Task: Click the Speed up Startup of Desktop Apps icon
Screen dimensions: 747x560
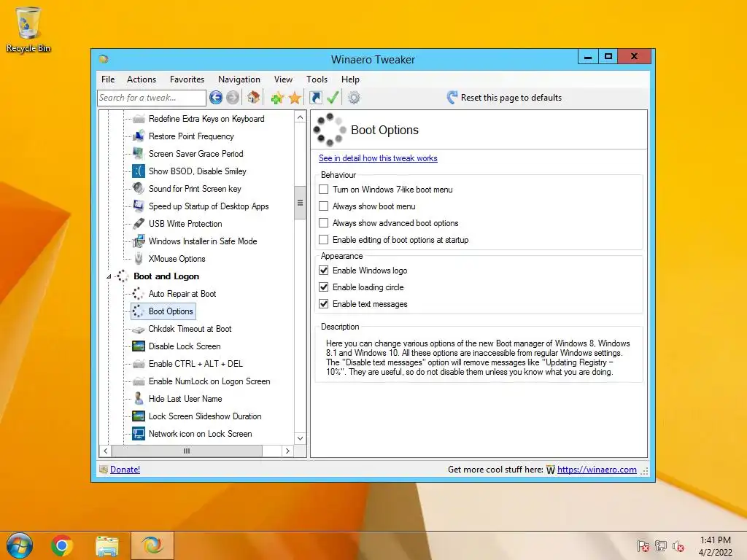Action: pos(139,206)
